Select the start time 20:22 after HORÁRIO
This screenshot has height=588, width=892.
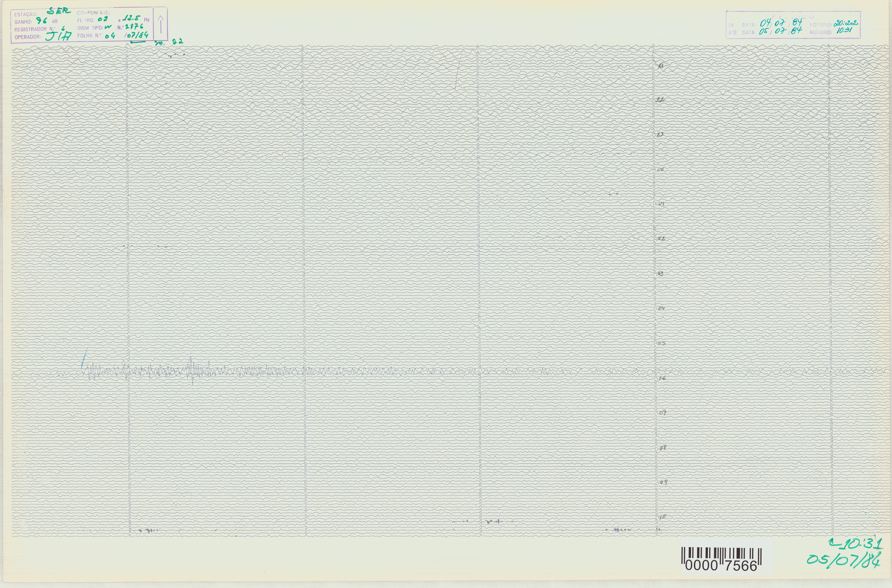coord(846,23)
